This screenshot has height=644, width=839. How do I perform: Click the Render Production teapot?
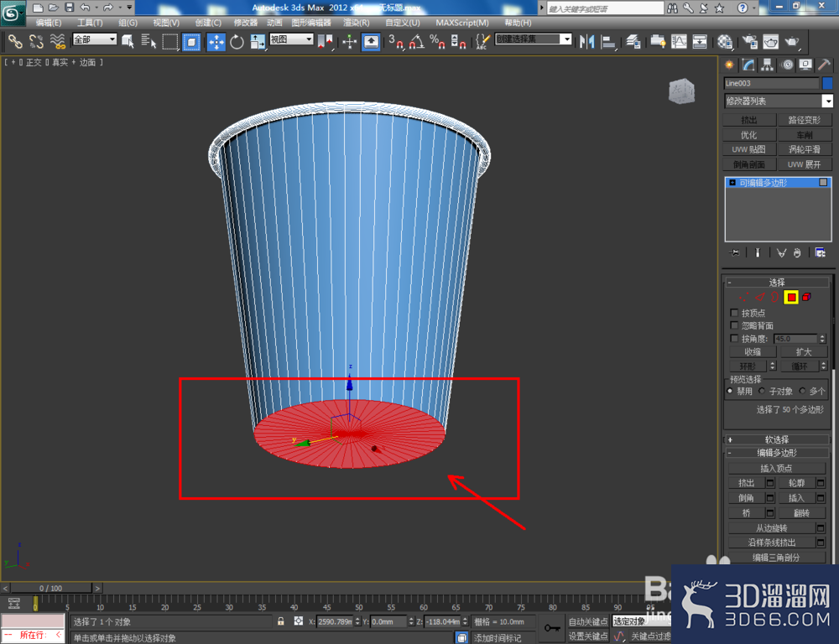(x=792, y=41)
